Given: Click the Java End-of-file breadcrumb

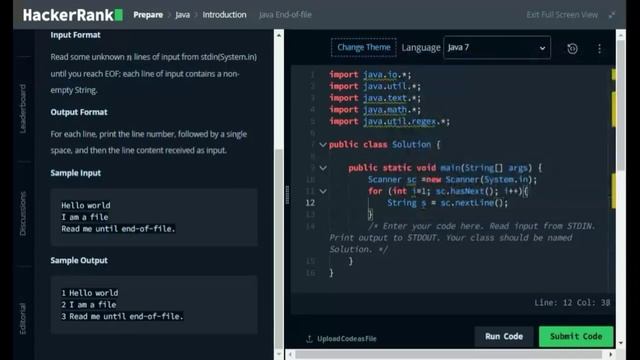Looking at the screenshot, I should pyautogui.click(x=285, y=15).
